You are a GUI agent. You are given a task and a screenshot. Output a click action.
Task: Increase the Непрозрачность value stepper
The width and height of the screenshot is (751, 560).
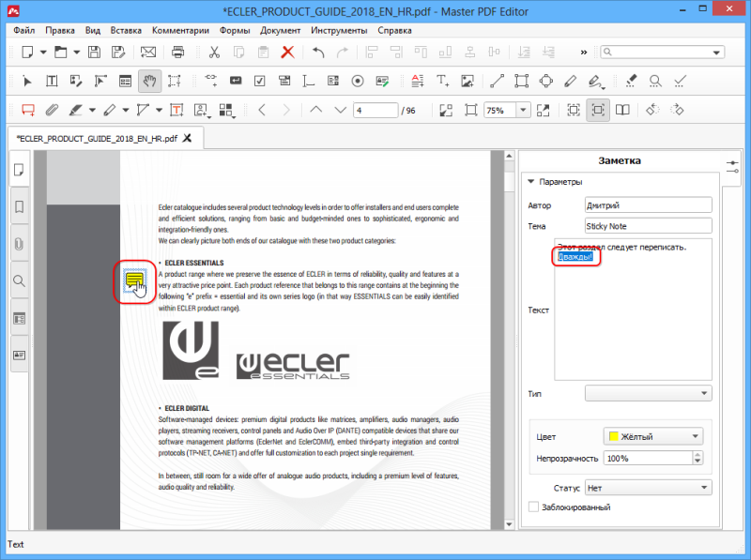[x=697, y=455]
